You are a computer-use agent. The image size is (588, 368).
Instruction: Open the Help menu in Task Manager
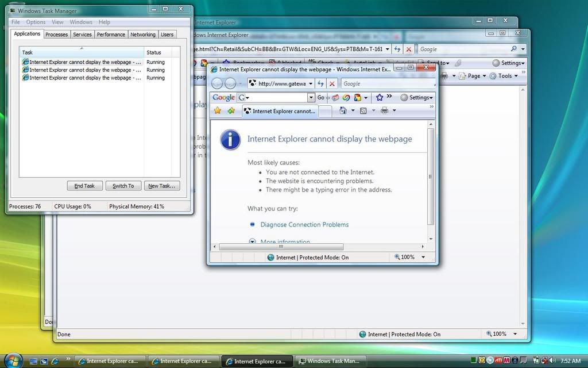click(105, 22)
